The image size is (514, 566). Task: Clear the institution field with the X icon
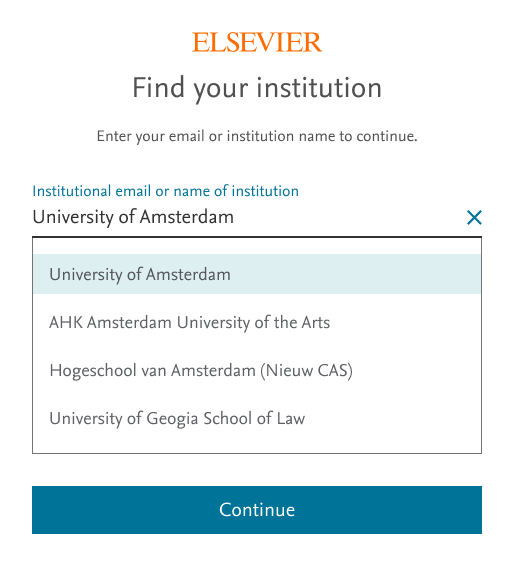point(474,217)
